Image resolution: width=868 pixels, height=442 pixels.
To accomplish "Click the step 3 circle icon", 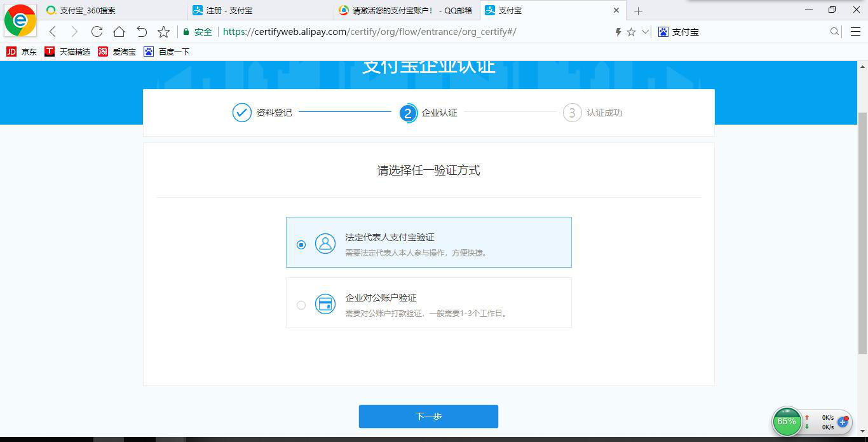I will pos(572,113).
